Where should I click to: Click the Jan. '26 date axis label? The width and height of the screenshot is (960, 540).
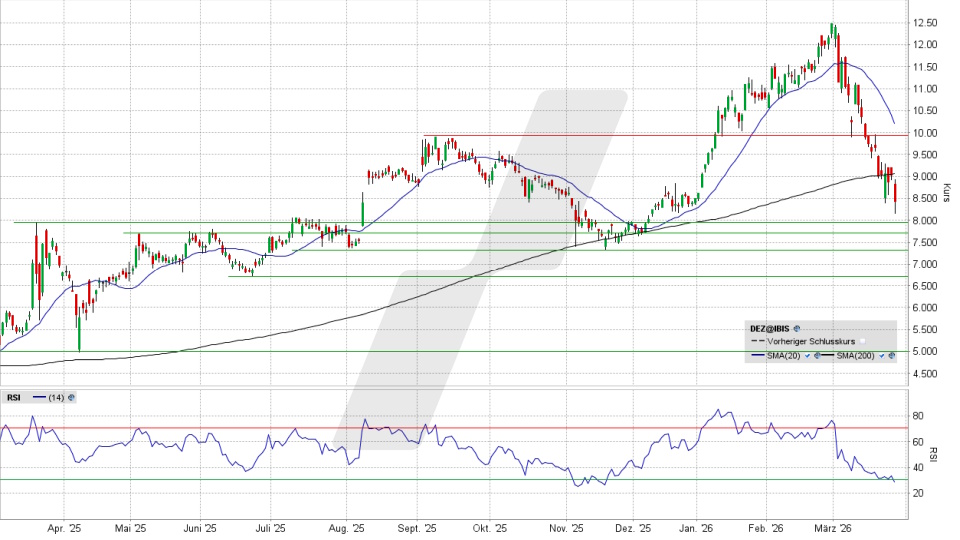(695, 528)
